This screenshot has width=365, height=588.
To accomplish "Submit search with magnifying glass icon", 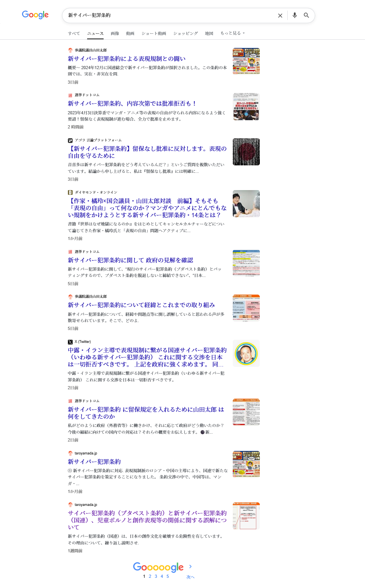I will (x=307, y=15).
